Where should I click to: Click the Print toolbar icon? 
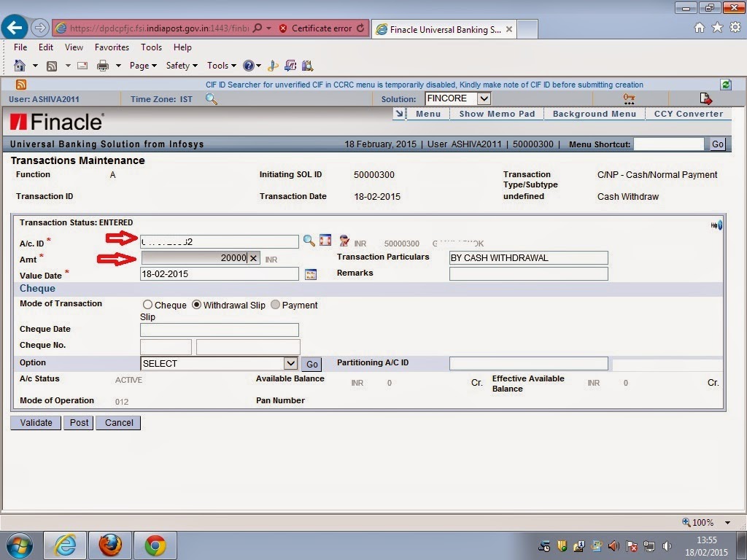tap(102, 66)
